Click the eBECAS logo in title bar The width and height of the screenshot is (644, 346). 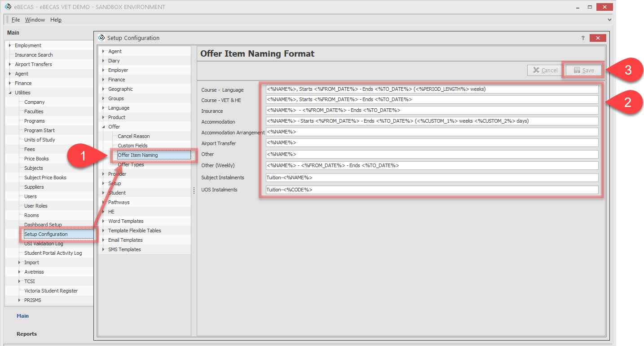8,7
